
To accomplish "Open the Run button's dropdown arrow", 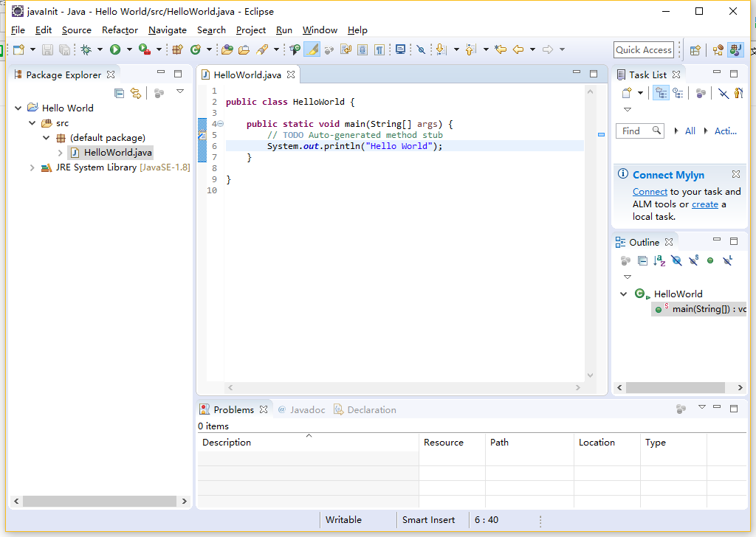I will (x=129, y=49).
